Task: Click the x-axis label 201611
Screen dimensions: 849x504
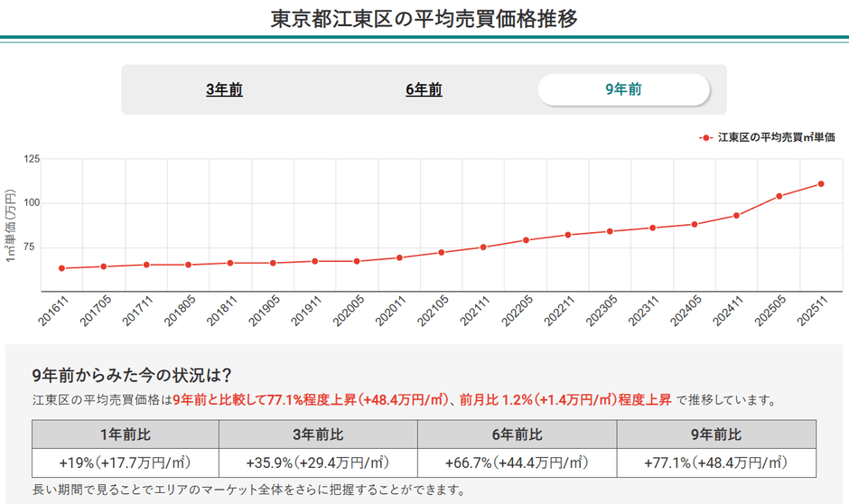Action: coord(53,311)
